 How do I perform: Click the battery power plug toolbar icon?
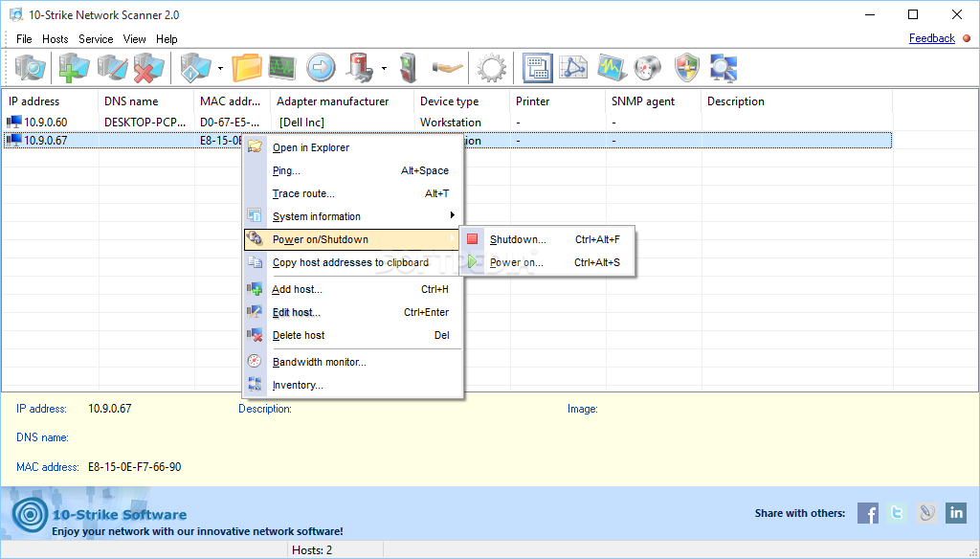(361, 68)
